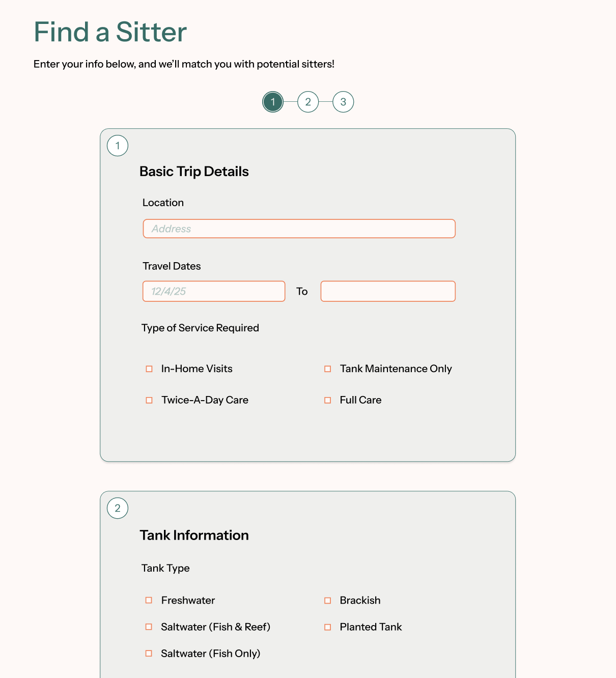The width and height of the screenshot is (616, 678).
Task: Check the In-Home Visits option
Action: pos(149,369)
